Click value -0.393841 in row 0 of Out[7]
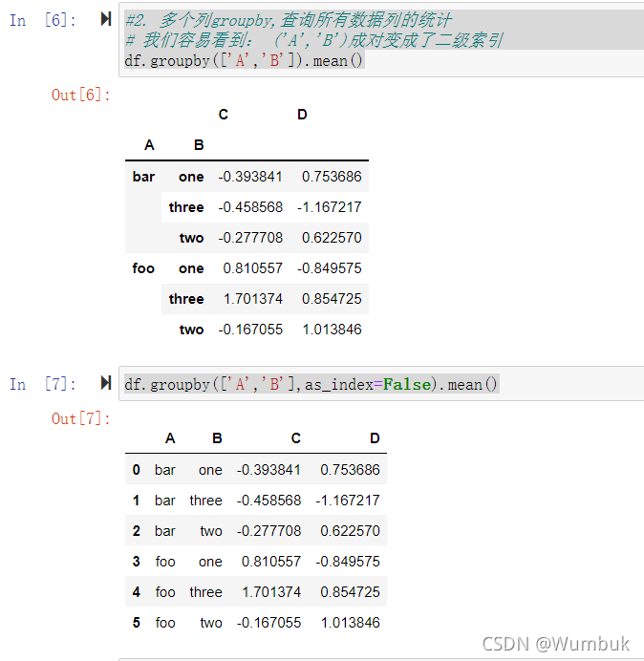 [x=269, y=470]
